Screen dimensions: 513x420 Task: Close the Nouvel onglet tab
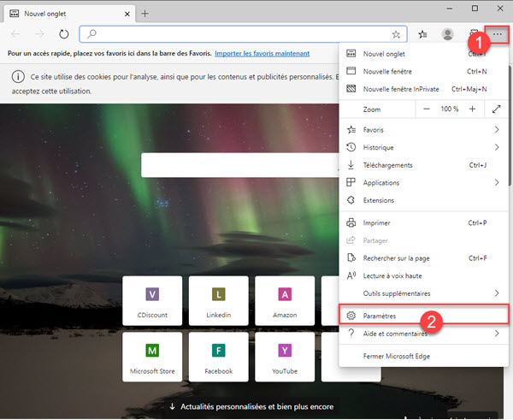pyautogui.click(x=127, y=14)
